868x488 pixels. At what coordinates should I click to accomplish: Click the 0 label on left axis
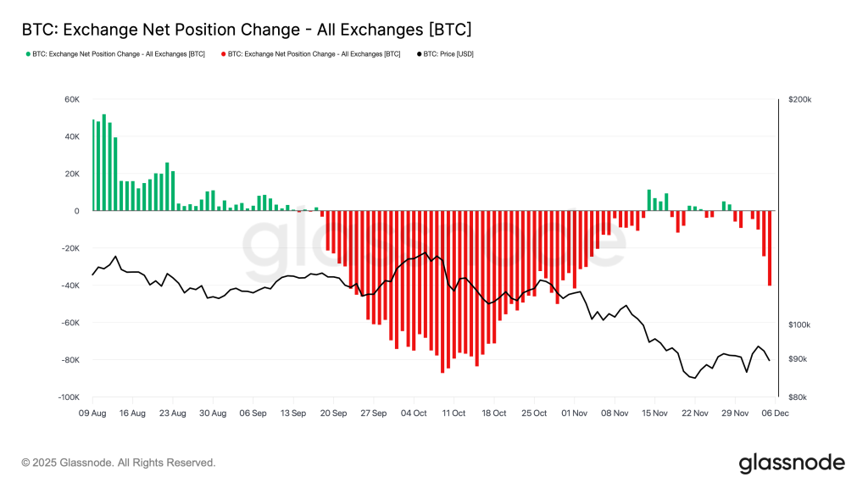[x=76, y=211]
